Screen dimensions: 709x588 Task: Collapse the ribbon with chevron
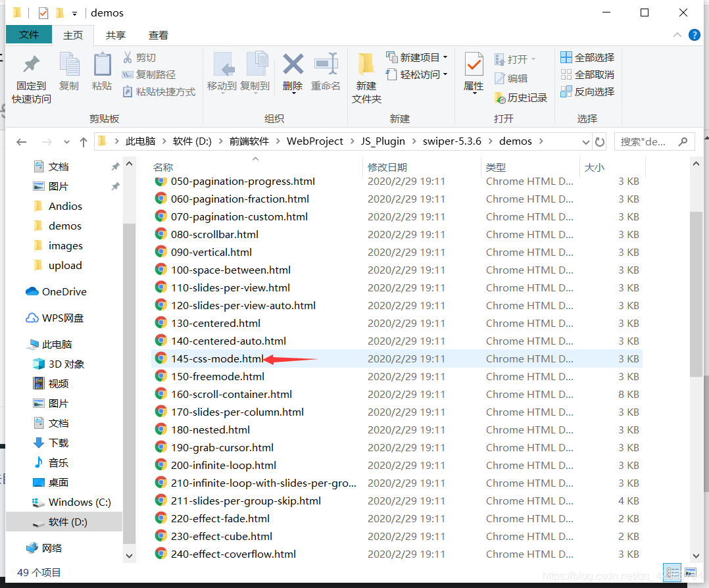click(x=677, y=35)
